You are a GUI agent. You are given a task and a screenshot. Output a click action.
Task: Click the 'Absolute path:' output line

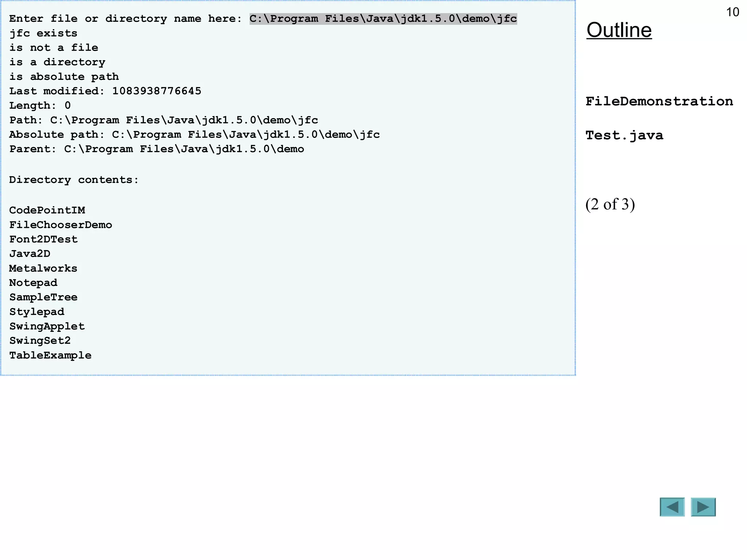click(194, 135)
